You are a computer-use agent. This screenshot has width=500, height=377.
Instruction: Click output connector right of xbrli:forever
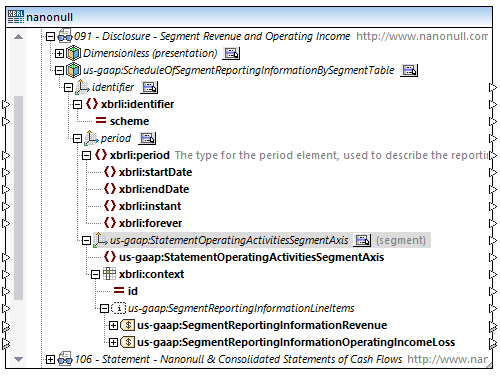tap(493, 223)
